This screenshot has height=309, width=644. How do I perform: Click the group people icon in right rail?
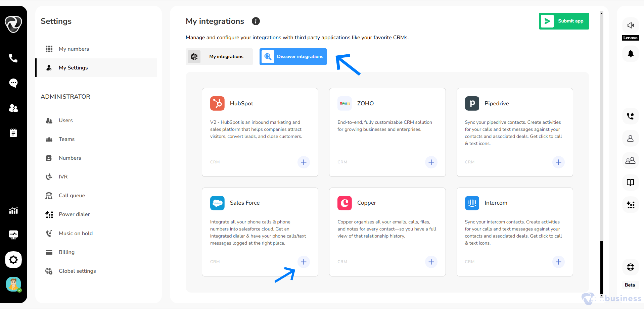631,160
